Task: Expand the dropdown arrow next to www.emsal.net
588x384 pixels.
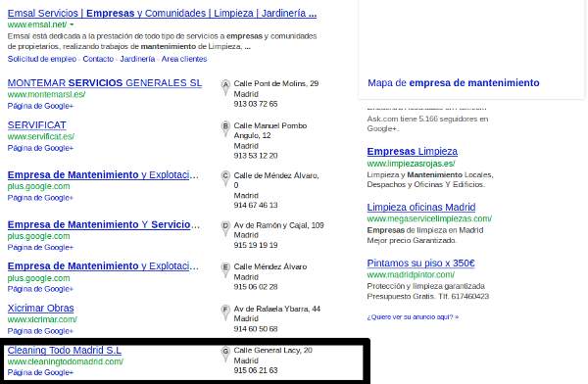Action: click(x=72, y=24)
